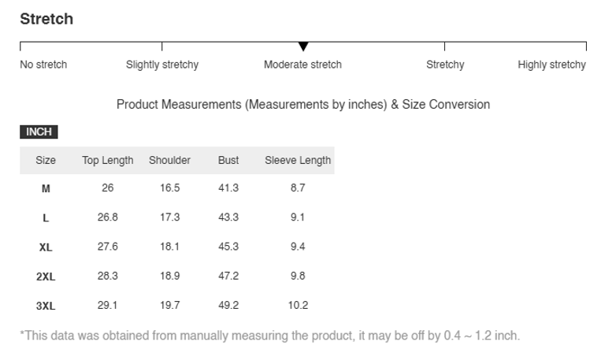Select the INCH unit tab

(39, 132)
